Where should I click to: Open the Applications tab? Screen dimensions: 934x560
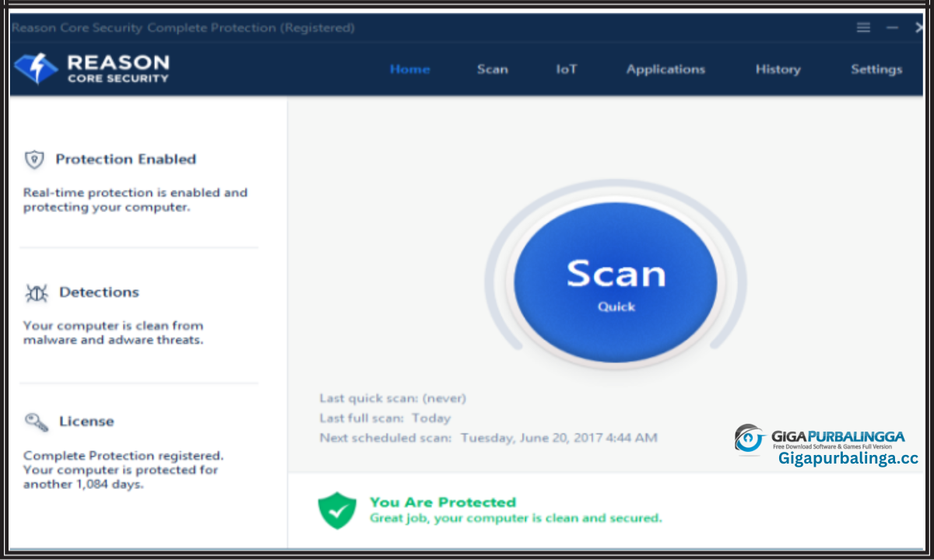coord(665,69)
